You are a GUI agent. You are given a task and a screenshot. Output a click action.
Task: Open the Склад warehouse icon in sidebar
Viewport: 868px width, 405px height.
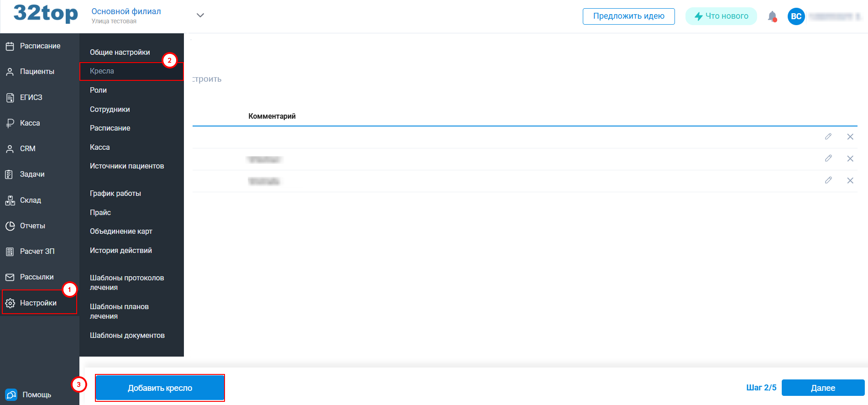(x=10, y=200)
